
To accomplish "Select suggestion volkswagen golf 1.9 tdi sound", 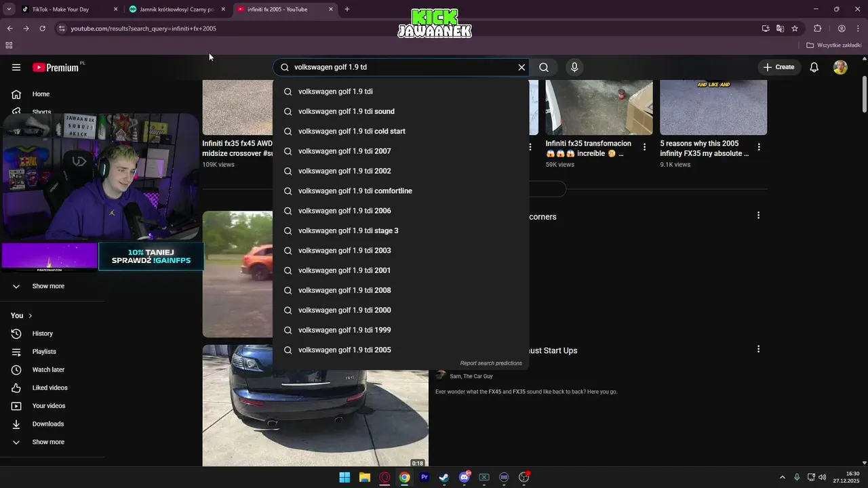I will pos(401,111).
